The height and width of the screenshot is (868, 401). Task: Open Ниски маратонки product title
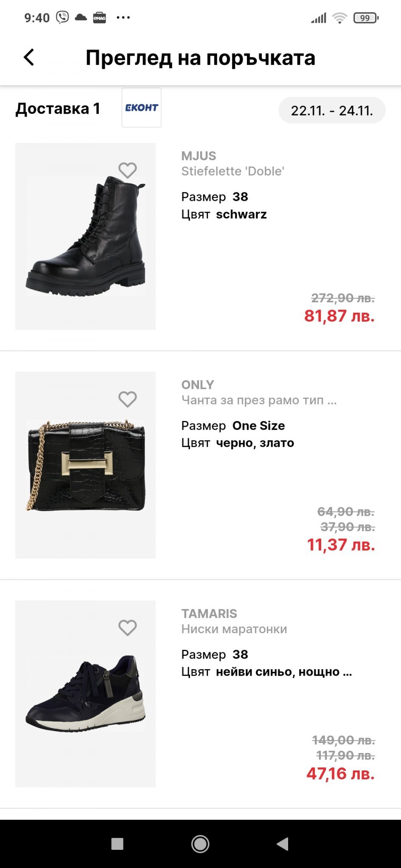[x=234, y=629]
